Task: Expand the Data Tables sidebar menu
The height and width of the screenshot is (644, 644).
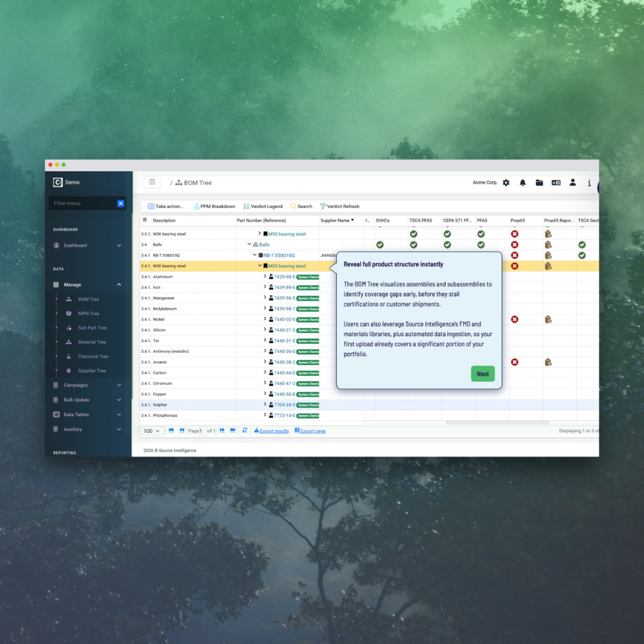Action: pos(119,414)
